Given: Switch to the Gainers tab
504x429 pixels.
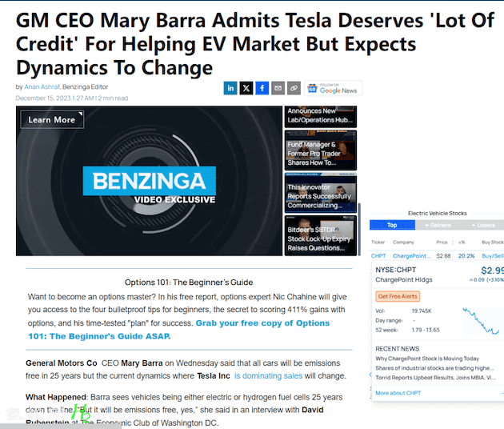Looking at the screenshot, I should coord(438,225).
